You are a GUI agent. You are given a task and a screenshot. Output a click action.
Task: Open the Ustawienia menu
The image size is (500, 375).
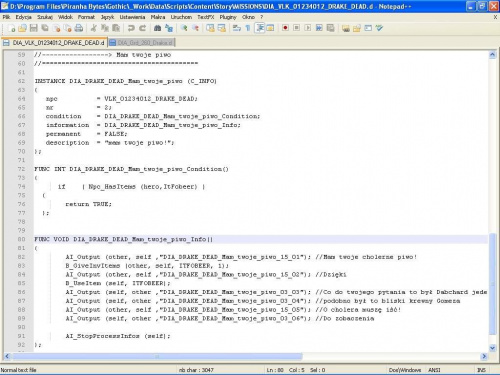click(x=132, y=17)
